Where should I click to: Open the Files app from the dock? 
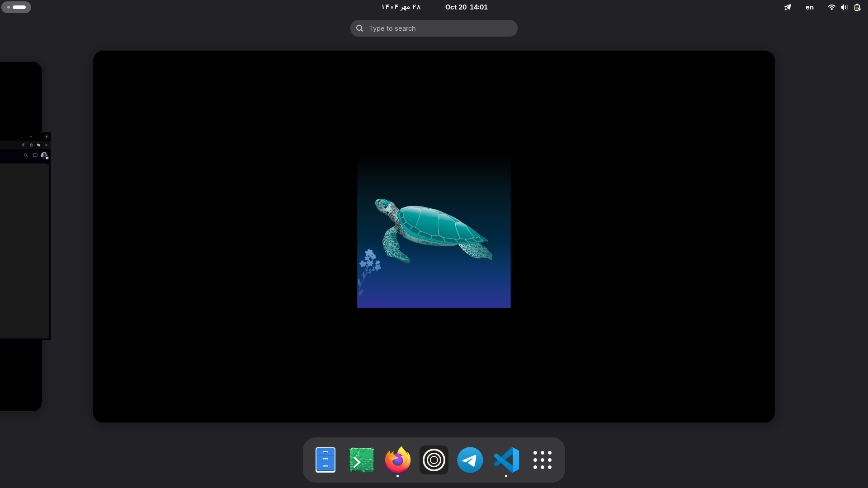[x=325, y=460]
